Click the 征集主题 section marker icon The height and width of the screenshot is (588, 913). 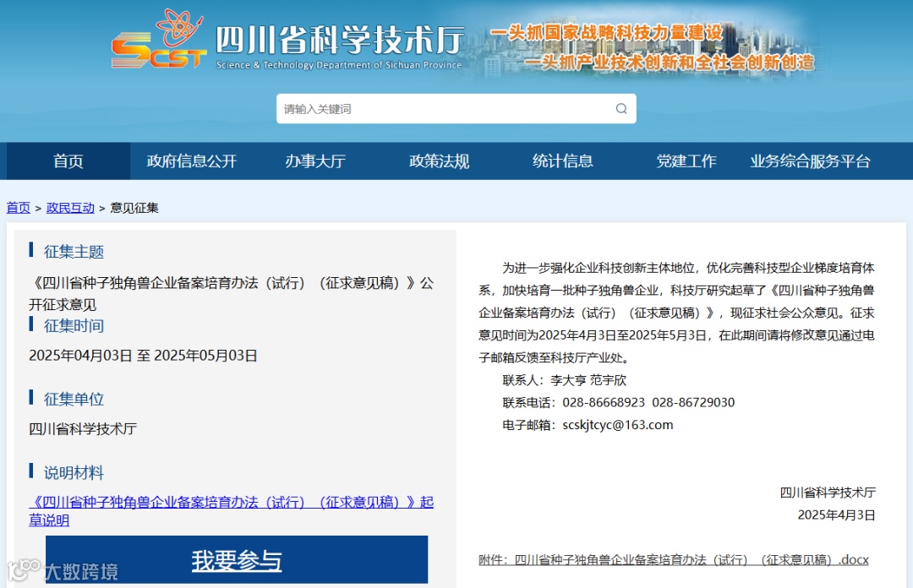[x=30, y=251]
